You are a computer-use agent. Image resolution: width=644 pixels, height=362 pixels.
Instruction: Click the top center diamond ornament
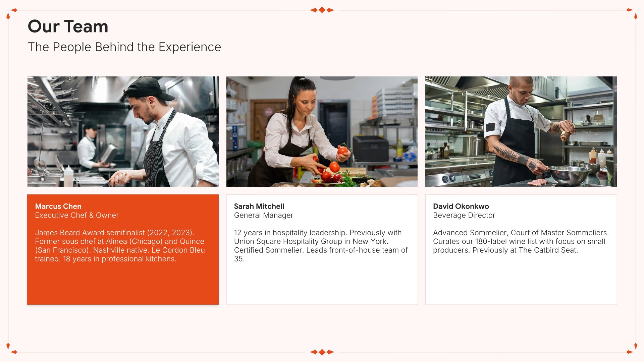[x=322, y=10]
